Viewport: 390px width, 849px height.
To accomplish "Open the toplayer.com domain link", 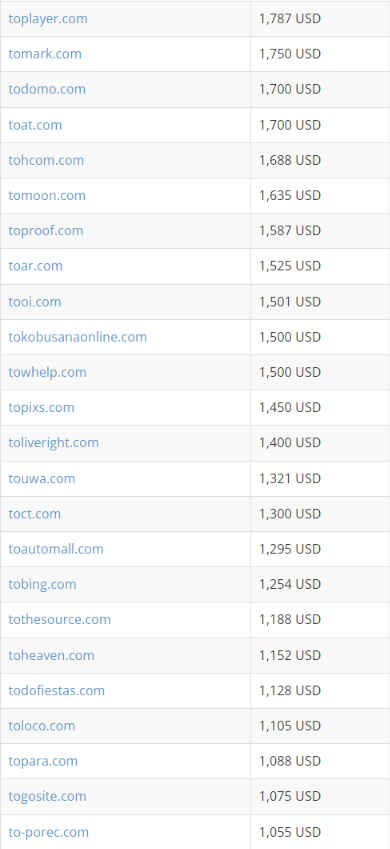I will point(48,19).
